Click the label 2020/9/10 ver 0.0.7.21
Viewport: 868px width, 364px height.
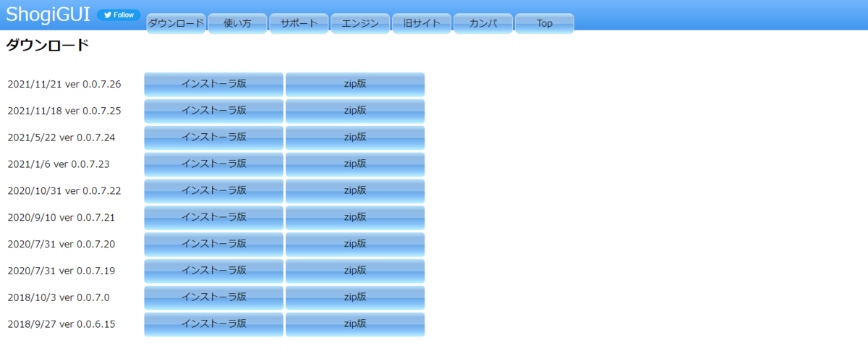(x=61, y=217)
